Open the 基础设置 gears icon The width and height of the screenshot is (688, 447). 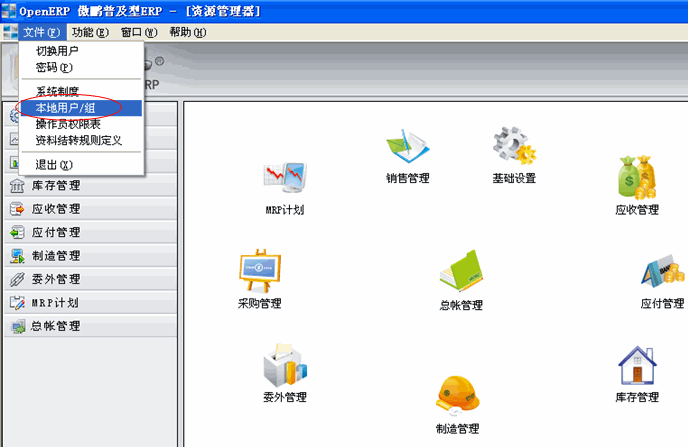(514, 147)
